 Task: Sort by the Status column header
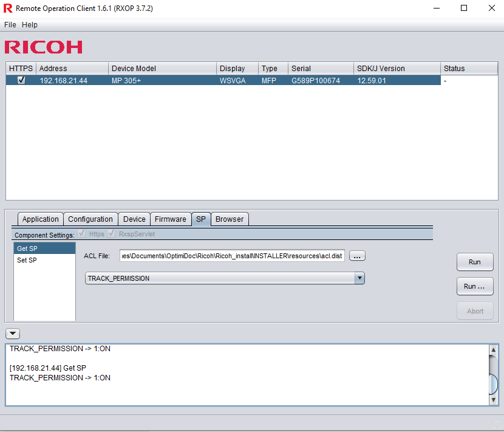pos(469,69)
